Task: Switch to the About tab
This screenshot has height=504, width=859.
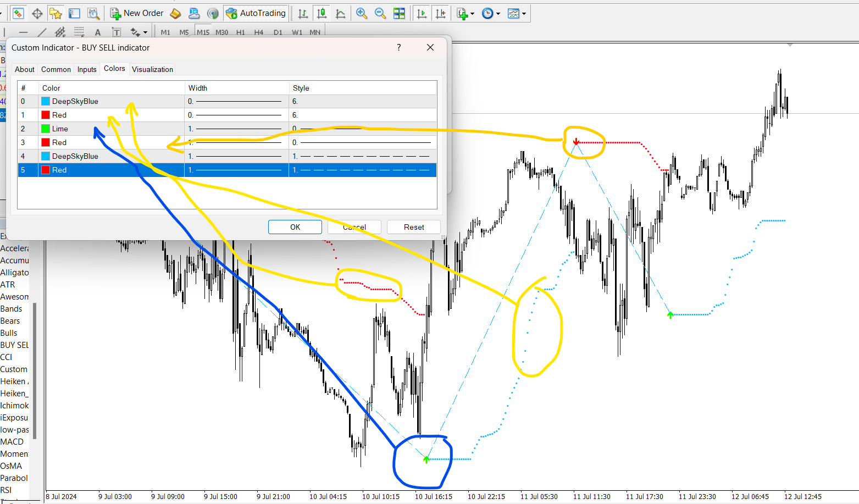Action: pyautogui.click(x=25, y=69)
